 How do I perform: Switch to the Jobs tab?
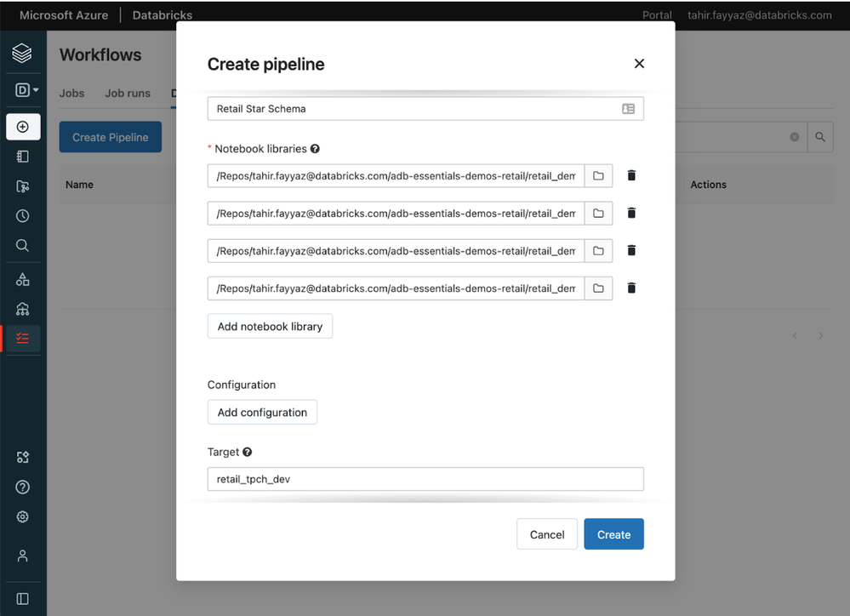pyautogui.click(x=72, y=94)
